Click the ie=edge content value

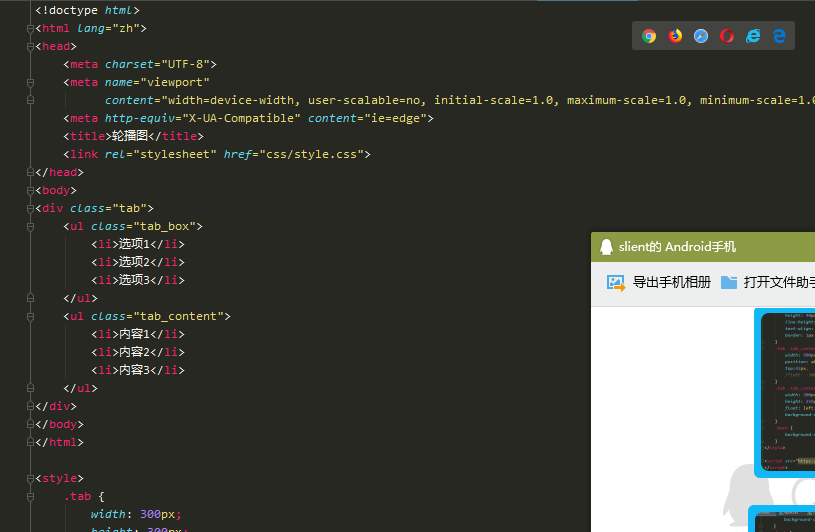395,118
